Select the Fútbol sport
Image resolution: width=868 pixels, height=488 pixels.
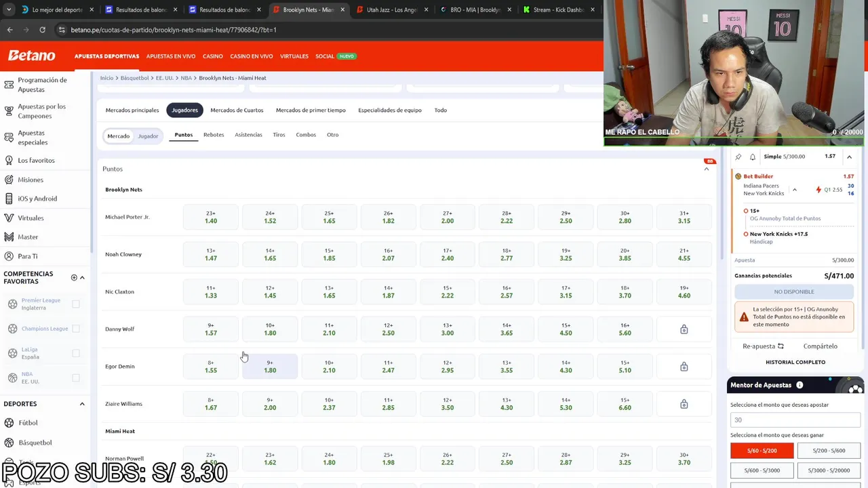28,423
